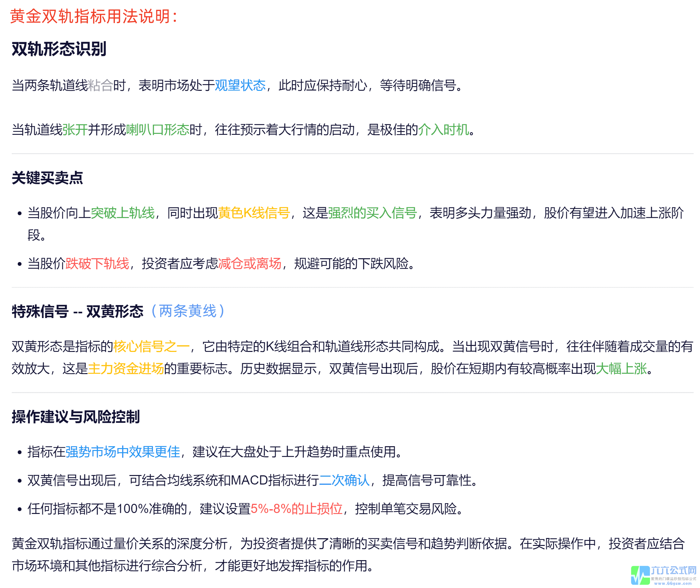Viewport: 700px width, 588px height.
Task: Click the blue text 二次确认
Action: click(344, 480)
